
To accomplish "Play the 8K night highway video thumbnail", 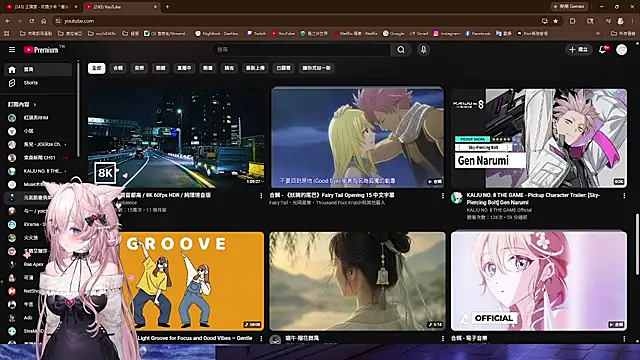I will (x=176, y=137).
